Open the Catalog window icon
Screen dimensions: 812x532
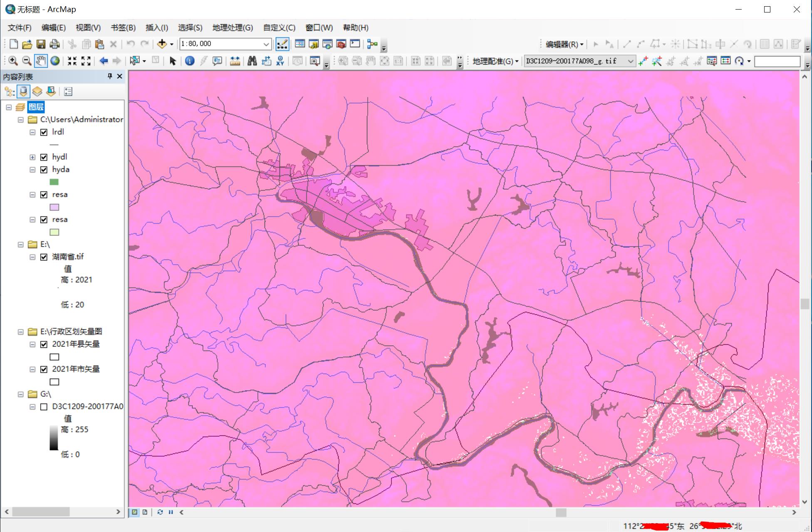click(x=314, y=44)
